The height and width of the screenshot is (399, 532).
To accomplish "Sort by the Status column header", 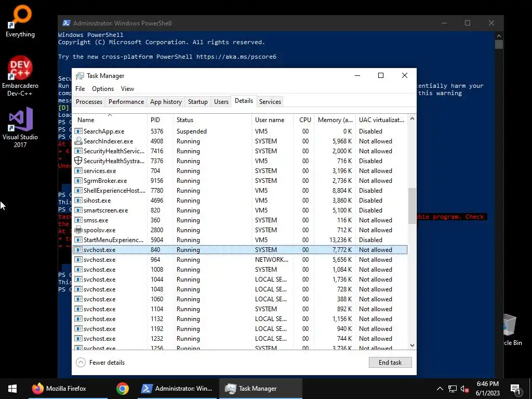I will tap(212, 120).
